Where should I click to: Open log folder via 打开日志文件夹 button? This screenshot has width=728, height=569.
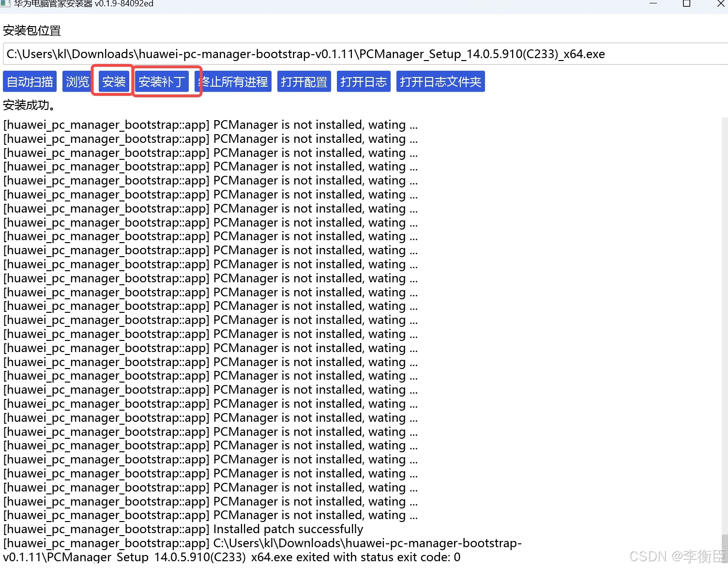pos(440,81)
